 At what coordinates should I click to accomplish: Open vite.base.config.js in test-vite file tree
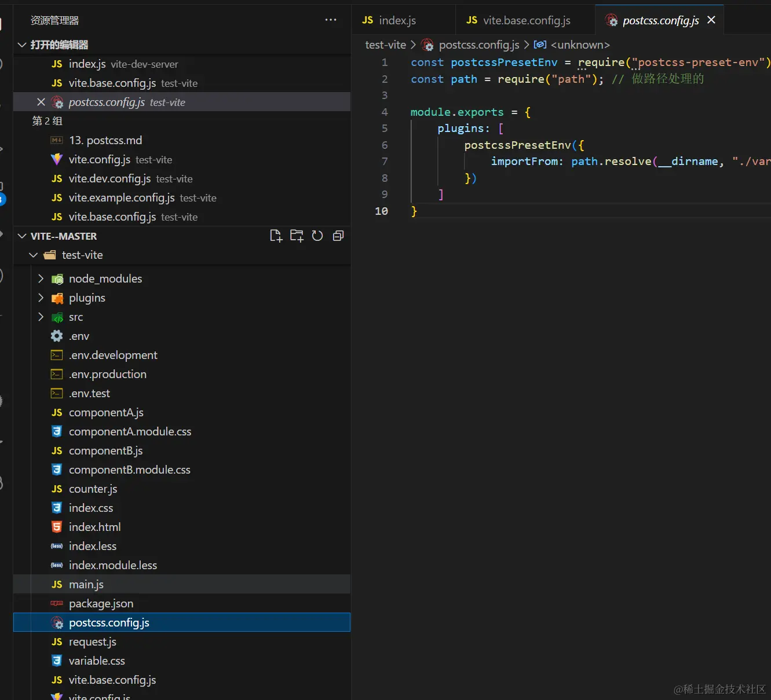[x=182, y=680]
